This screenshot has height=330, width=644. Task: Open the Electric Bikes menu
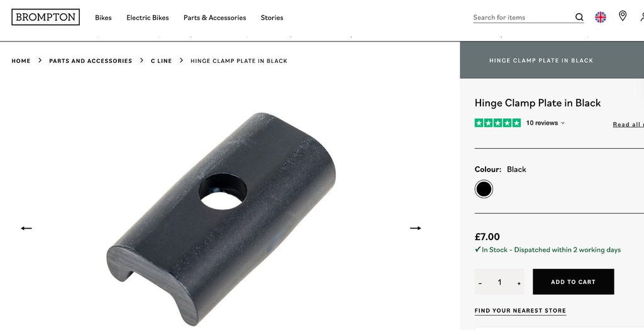(147, 18)
